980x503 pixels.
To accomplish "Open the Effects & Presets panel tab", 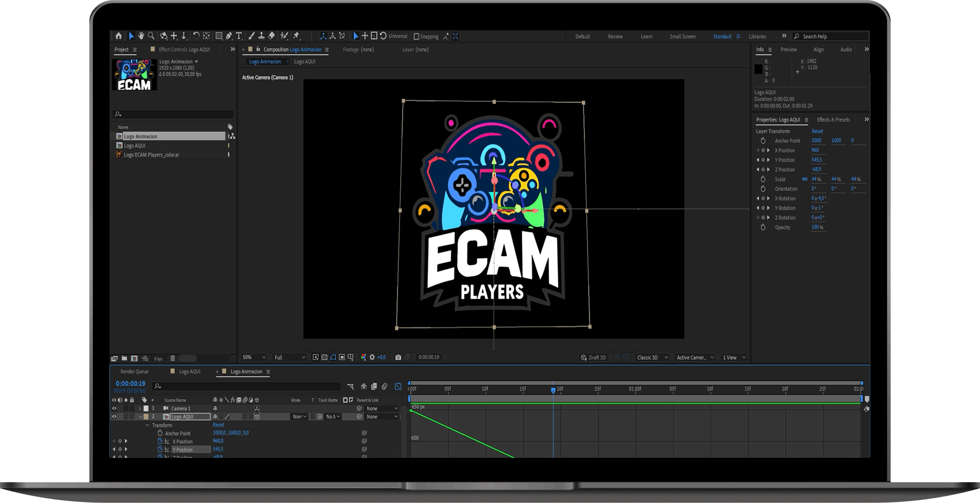I will click(833, 120).
